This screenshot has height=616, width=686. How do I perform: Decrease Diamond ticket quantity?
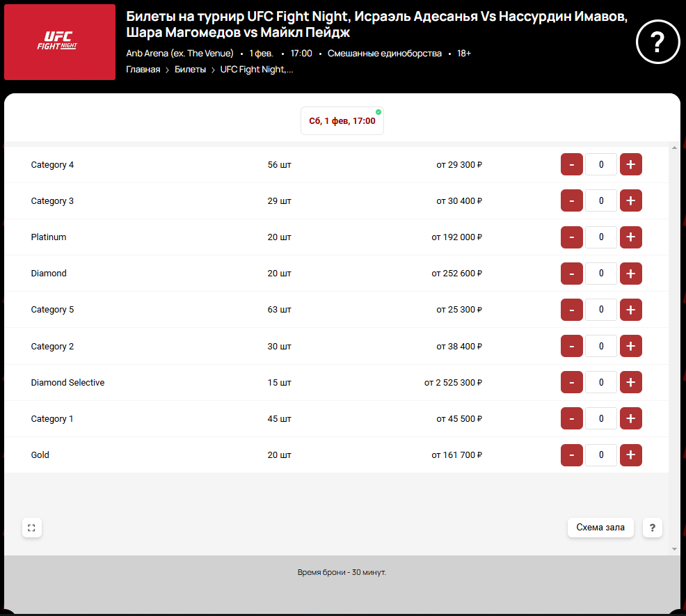571,274
